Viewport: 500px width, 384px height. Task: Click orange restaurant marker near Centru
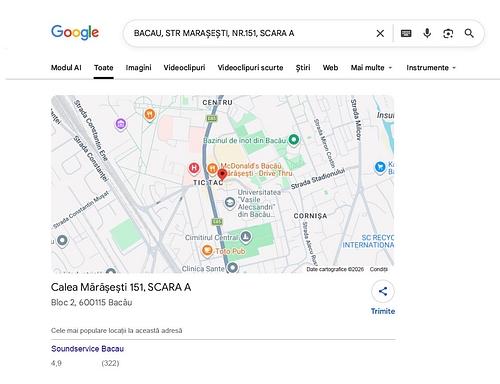coord(150,115)
